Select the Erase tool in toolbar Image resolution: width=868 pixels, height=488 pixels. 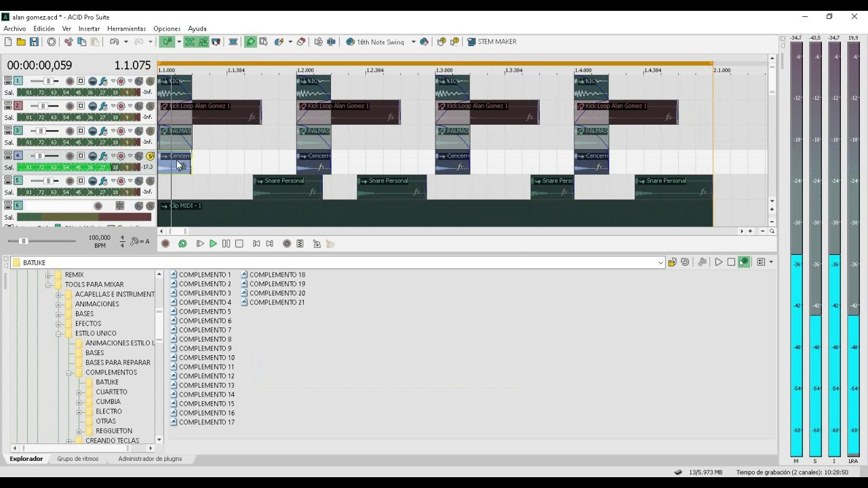tap(301, 42)
